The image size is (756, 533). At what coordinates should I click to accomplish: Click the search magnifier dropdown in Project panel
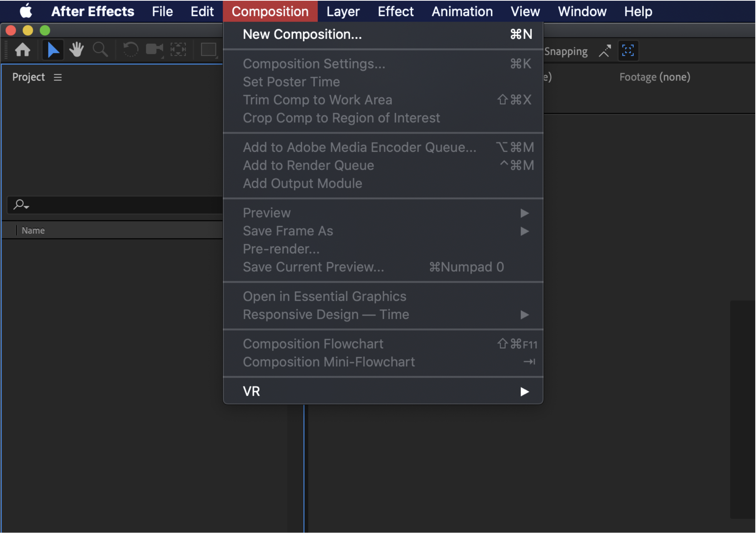pyautogui.click(x=21, y=205)
